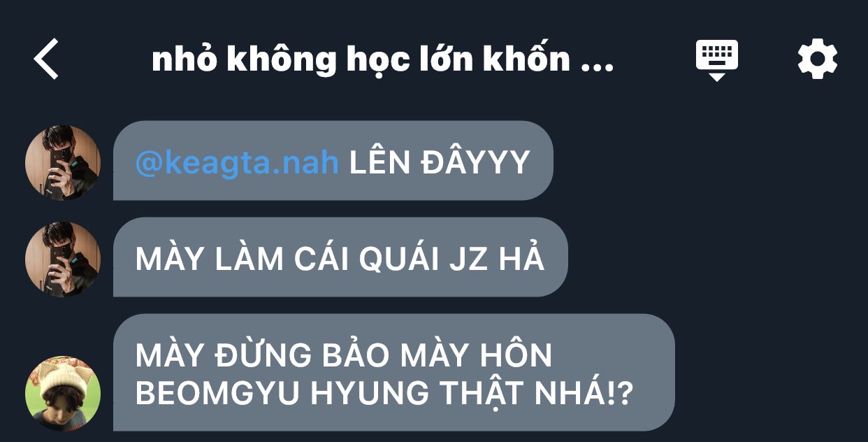This screenshot has width=868, height=442.
Task: Open the @keagta.nah mention link
Action: (237, 163)
